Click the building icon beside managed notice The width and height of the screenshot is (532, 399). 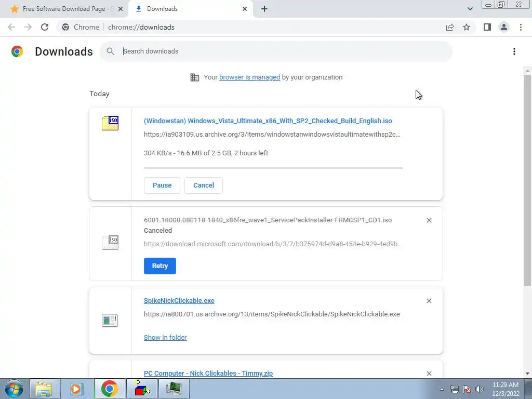pos(195,77)
